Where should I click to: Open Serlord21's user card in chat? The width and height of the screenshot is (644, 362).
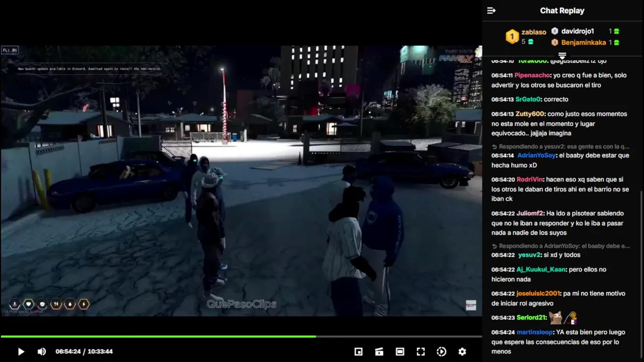click(x=531, y=318)
